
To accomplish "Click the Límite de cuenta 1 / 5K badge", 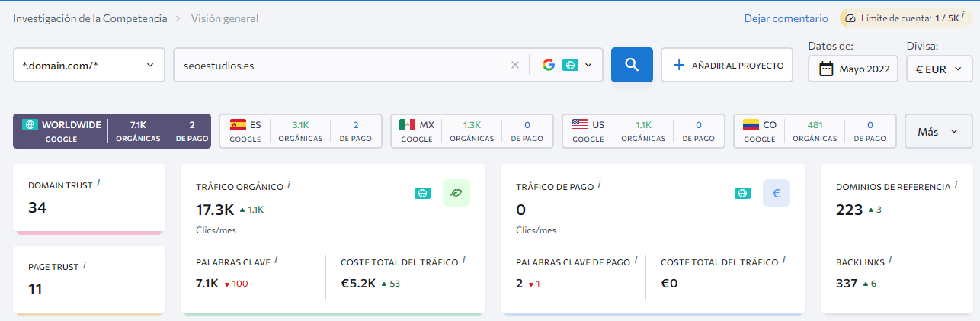I will 905,18.
